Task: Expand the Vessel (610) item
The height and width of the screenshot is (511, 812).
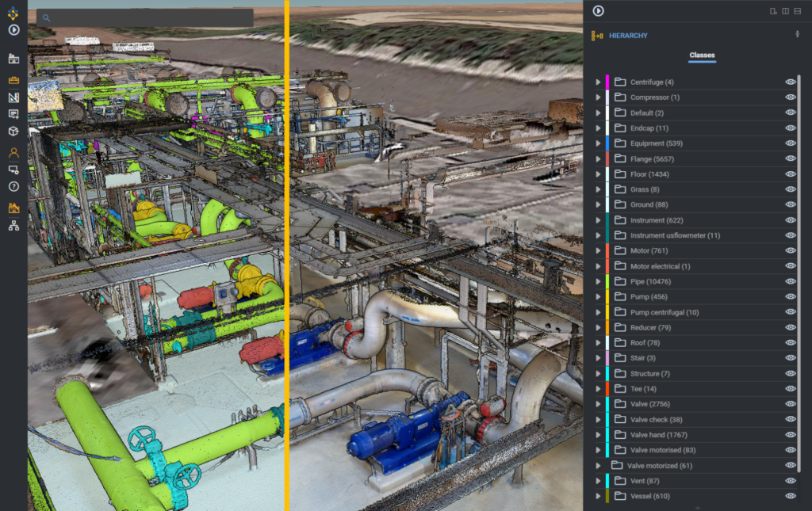Action: (598, 496)
